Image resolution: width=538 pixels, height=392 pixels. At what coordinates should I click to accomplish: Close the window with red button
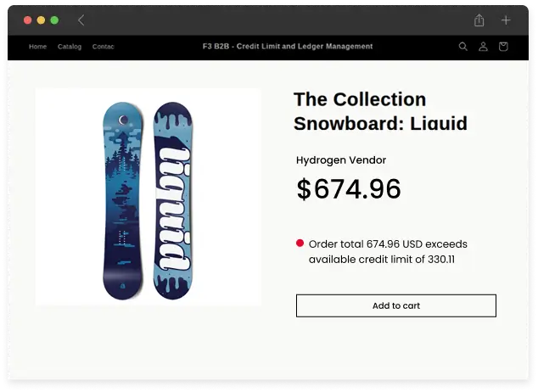27,20
